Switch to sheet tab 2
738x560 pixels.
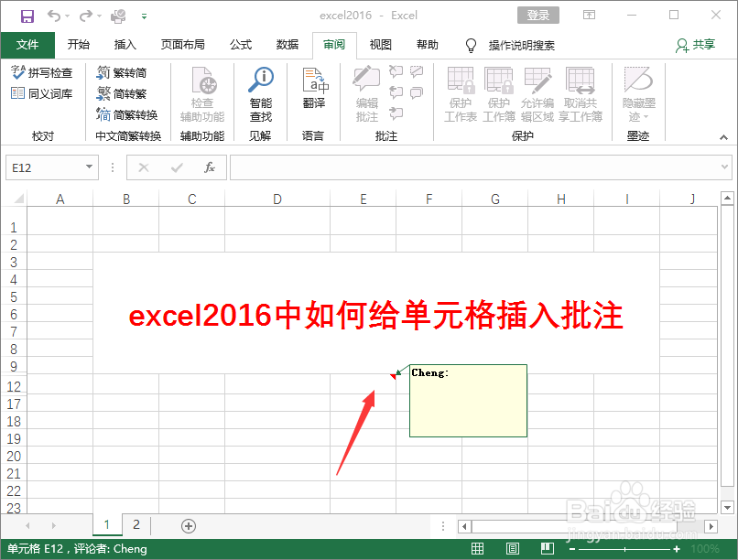(x=136, y=524)
